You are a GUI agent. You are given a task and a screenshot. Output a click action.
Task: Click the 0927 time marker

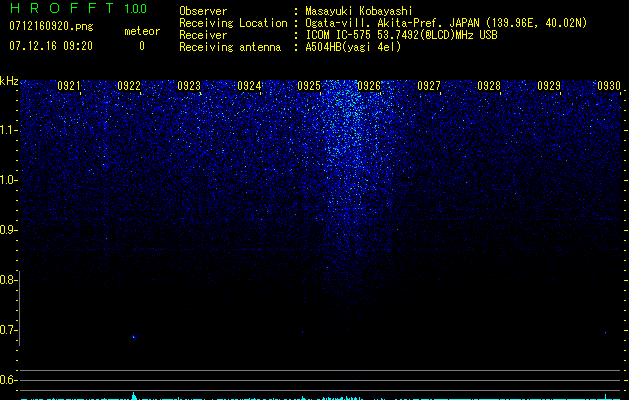[428, 85]
